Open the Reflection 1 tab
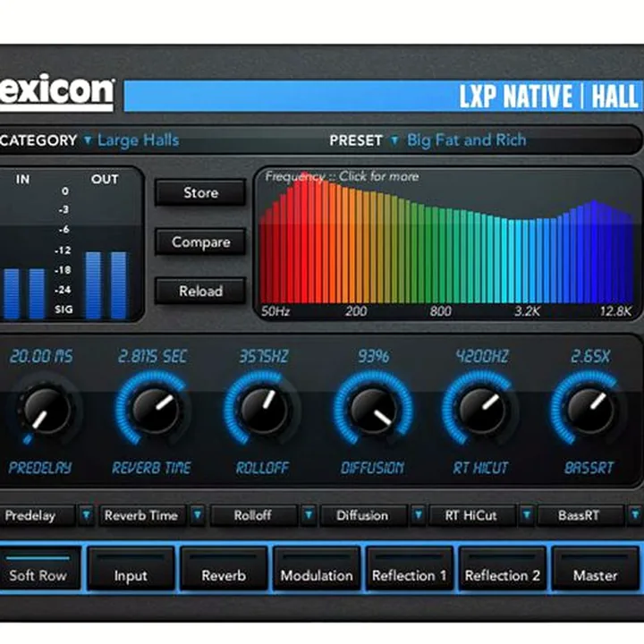Image resolution: width=644 pixels, height=644 pixels. pos(410,569)
